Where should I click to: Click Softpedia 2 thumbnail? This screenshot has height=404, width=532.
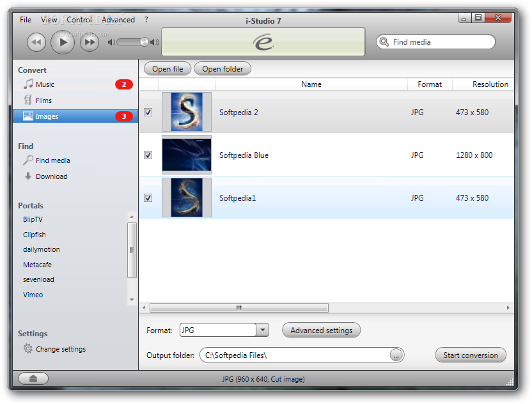click(x=187, y=112)
